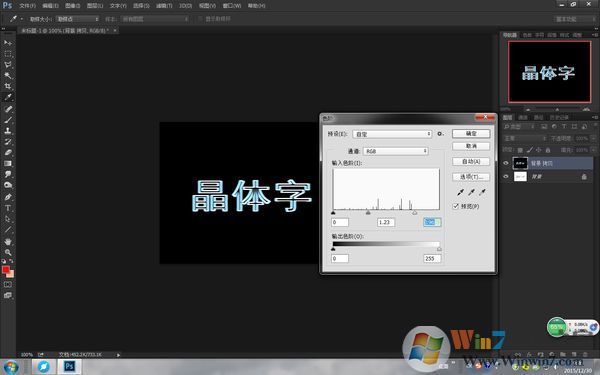
Task: Select the Clone Stamp tool
Action: tap(8, 130)
